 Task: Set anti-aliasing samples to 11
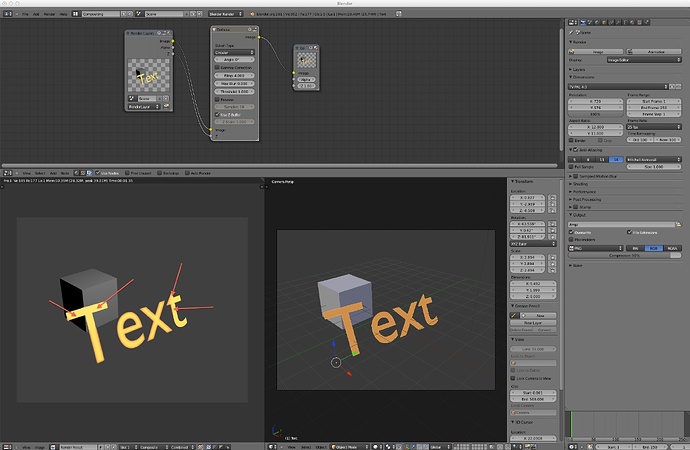(602, 160)
